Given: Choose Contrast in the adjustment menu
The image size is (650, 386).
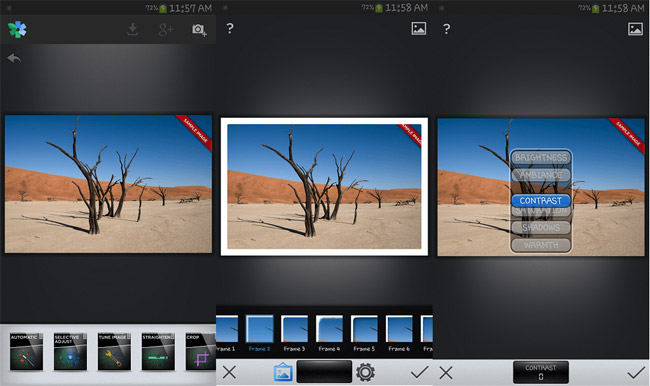Looking at the screenshot, I should click(x=541, y=201).
